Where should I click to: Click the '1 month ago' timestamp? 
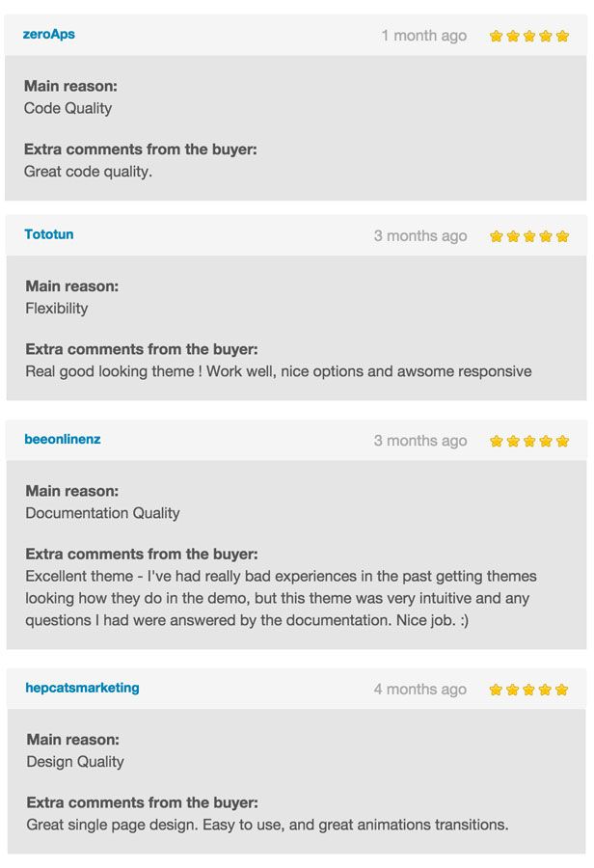tap(423, 36)
